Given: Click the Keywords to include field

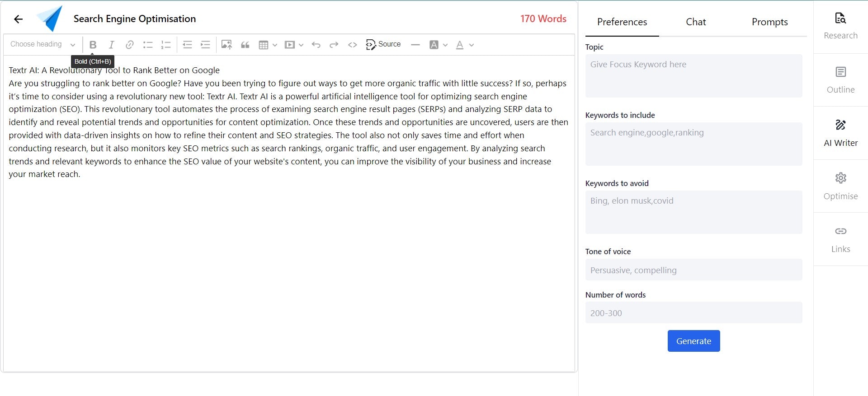Looking at the screenshot, I should (693, 144).
